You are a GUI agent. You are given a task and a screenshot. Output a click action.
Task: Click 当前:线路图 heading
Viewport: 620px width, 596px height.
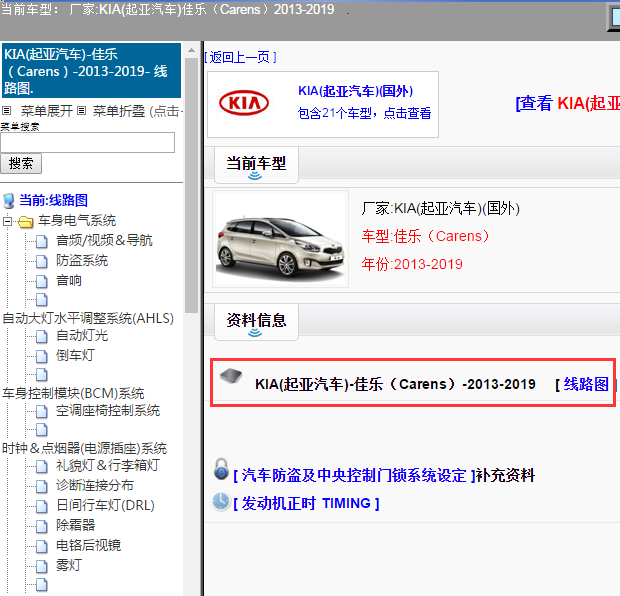tap(53, 200)
